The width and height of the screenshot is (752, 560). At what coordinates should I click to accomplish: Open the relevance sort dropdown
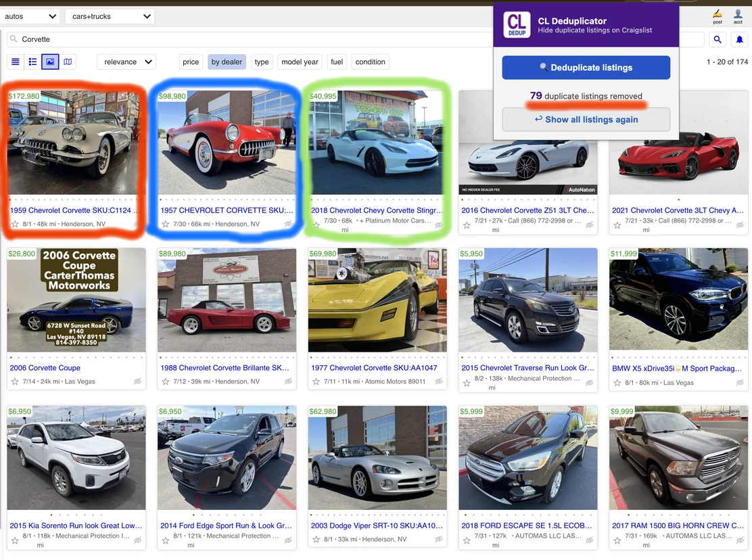(x=126, y=62)
